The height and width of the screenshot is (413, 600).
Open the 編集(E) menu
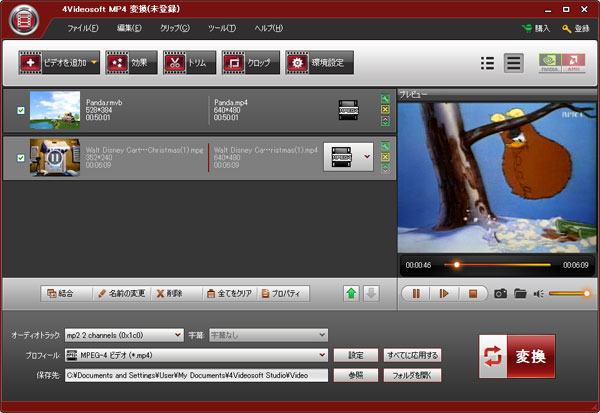click(129, 28)
